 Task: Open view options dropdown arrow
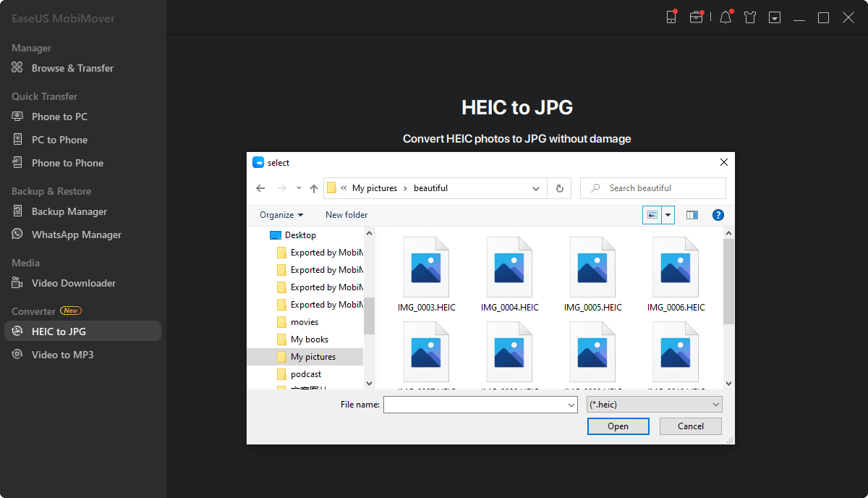(x=668, y=215)
